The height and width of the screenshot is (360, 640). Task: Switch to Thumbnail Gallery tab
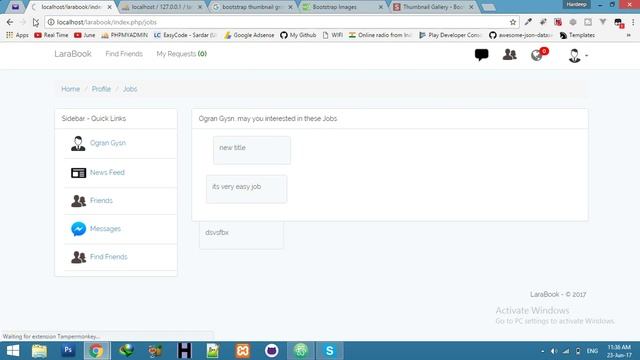[433, 7]
